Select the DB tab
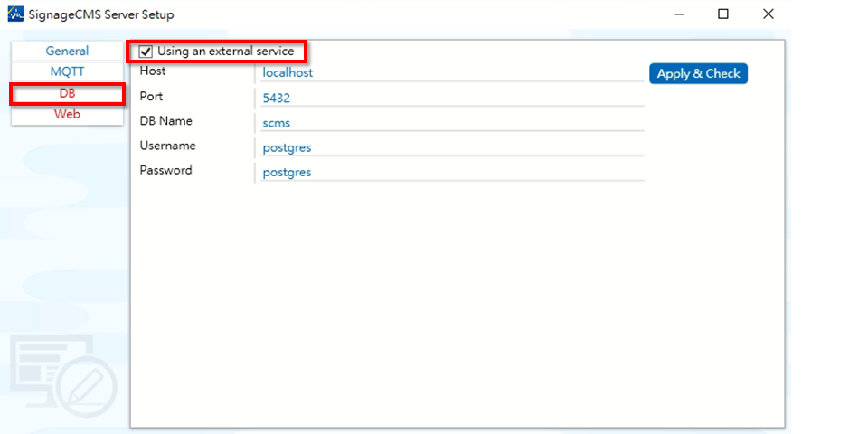The image size is (868, 434). click(x=67, y=93)
